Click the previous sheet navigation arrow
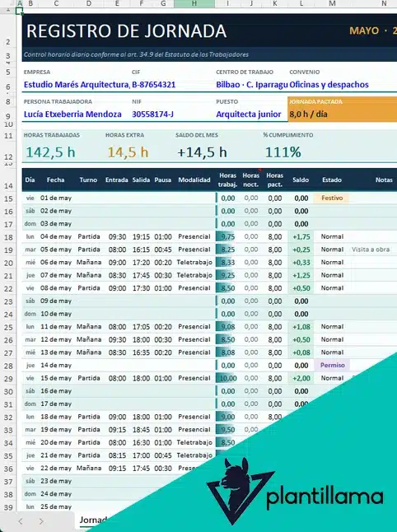Screen dimensions: 397x532 [x=21, y=521]
